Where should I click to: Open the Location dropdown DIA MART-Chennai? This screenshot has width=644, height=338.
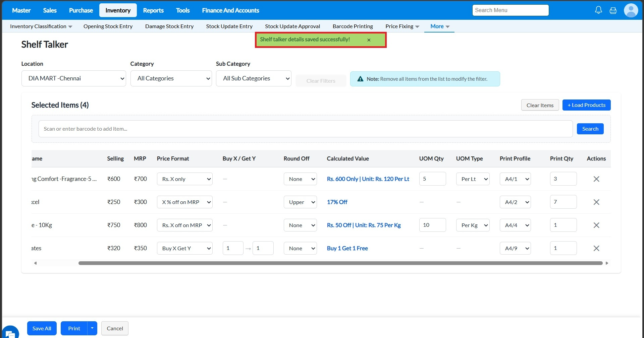pos(73,78)
